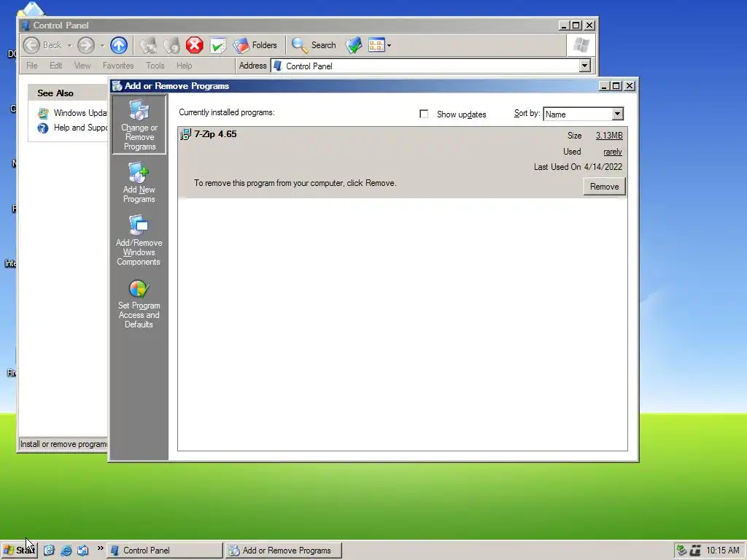Click the 3.13MB size link
The image size is (747, 560).
(x=609, y=136)
